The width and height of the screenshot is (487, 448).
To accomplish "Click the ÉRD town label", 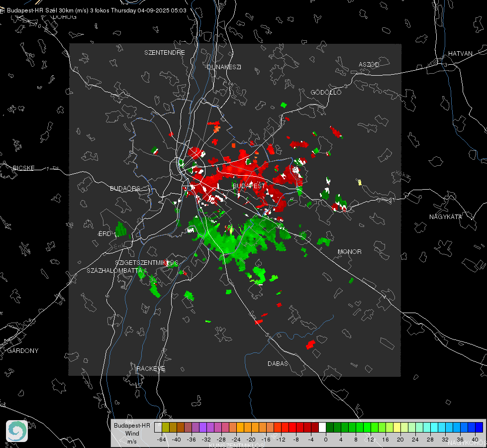I will [x=104, y=234].
